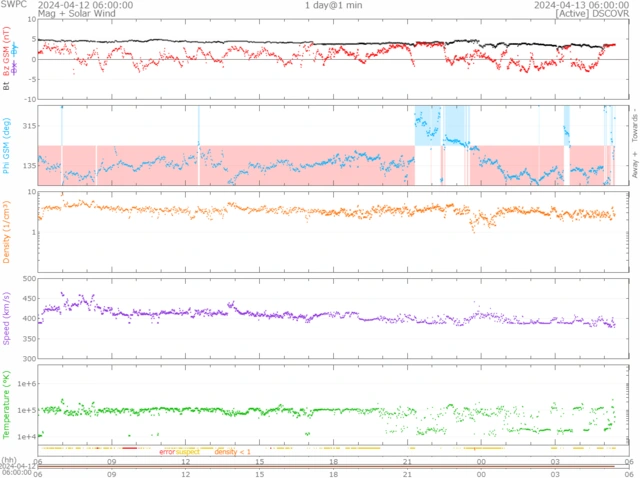Click the red 'error' legend entry
Screen dimensions: 640x478
167,452
